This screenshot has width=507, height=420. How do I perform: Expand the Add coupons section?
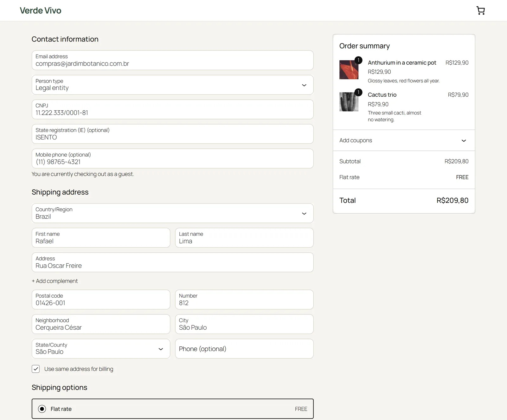click(x=404, y=140)
